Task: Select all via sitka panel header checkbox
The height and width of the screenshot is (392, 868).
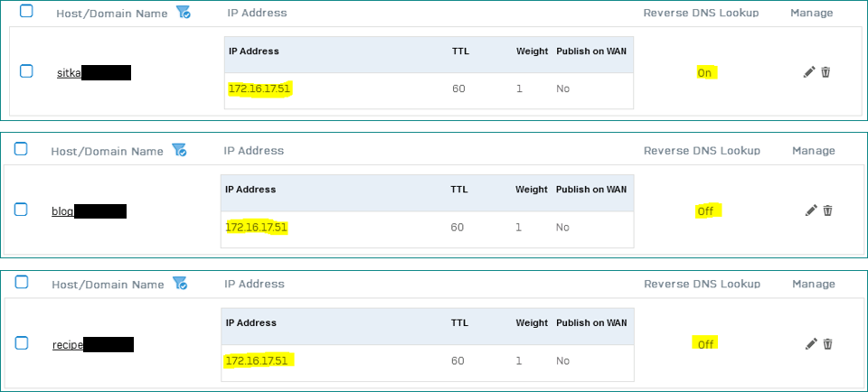Action: click(x=26, y=11)
